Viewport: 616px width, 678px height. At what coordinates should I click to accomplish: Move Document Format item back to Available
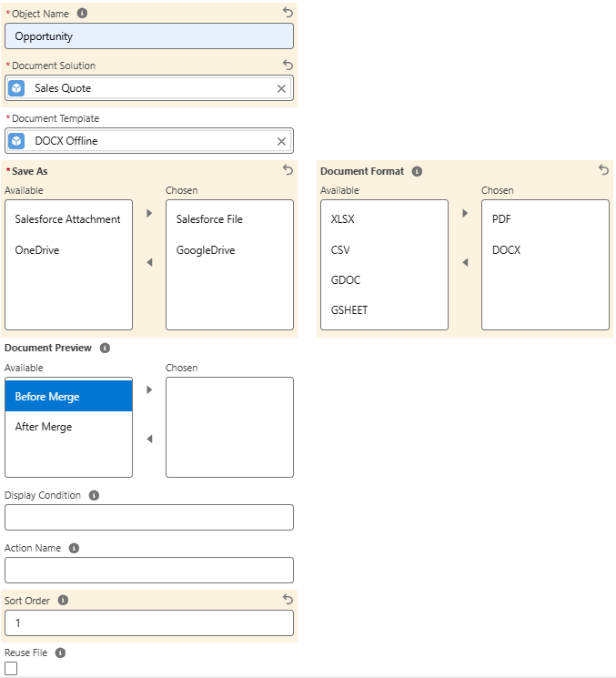point(465,263)
